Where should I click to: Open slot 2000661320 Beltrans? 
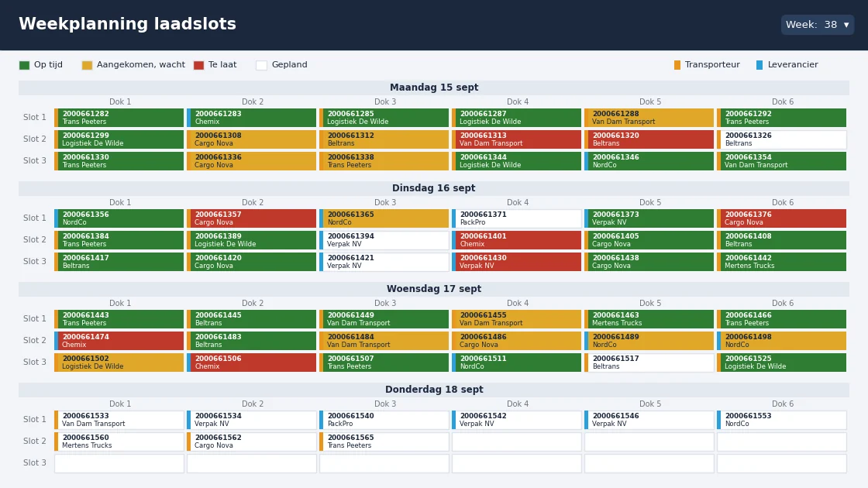coord(649,139)
